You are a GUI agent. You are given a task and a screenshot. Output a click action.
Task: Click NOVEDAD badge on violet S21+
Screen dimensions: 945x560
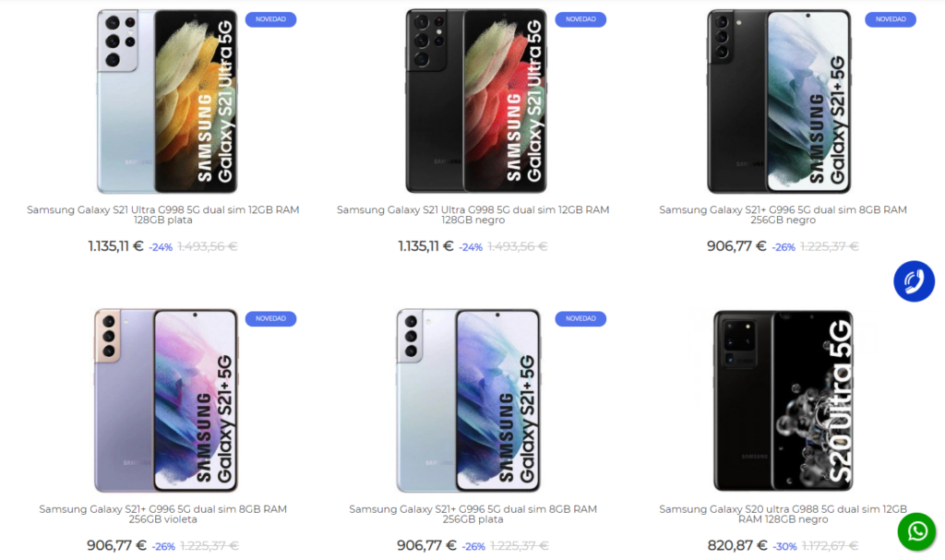(x=270, y=318)
